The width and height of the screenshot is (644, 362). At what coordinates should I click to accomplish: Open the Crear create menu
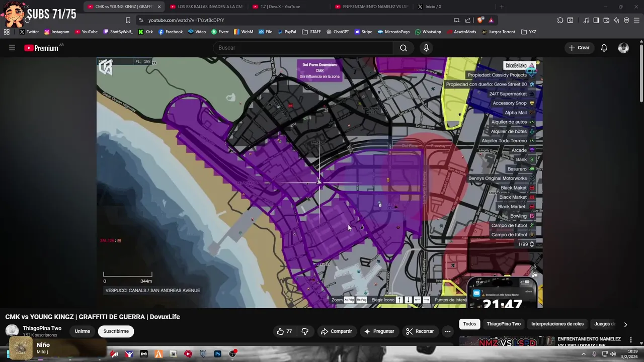(x=579, y=48)
